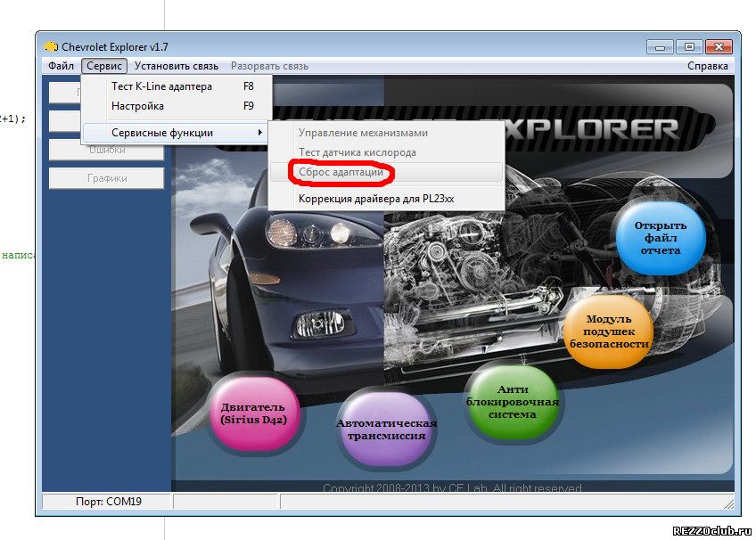Choose Тест датчика кислорода
This screenshot has width=756, height=540.
(x=387, y=152)
